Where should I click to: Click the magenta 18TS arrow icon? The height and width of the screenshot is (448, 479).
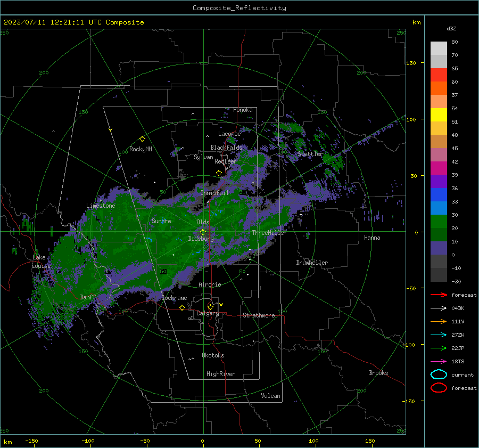439,362
